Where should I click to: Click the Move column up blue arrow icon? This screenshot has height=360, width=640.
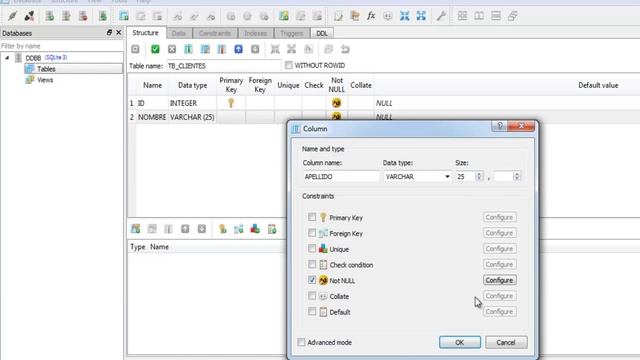coord(238,49)
